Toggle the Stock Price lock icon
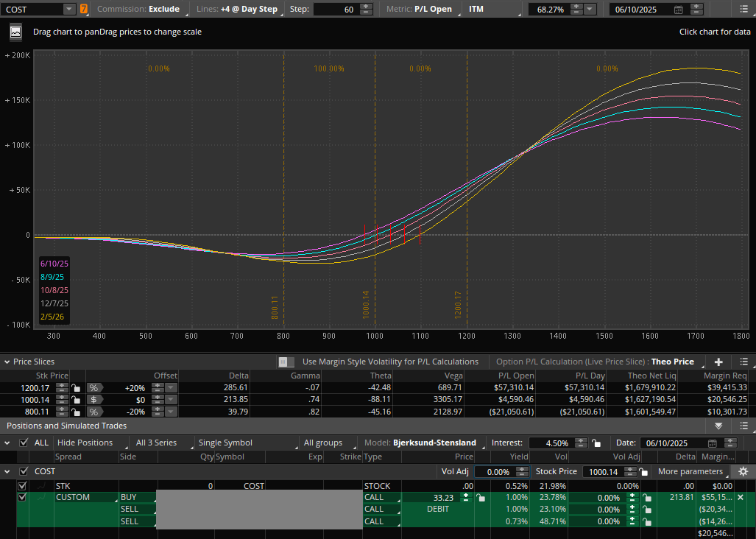Screen dimensions: 756x539 coord(643,471)
